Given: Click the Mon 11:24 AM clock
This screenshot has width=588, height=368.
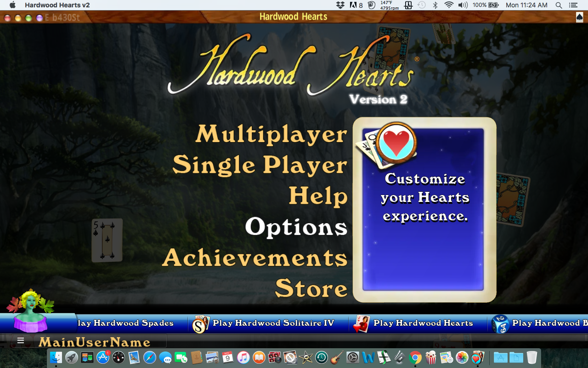Looking at the screenshot, I should coord(526,5).
